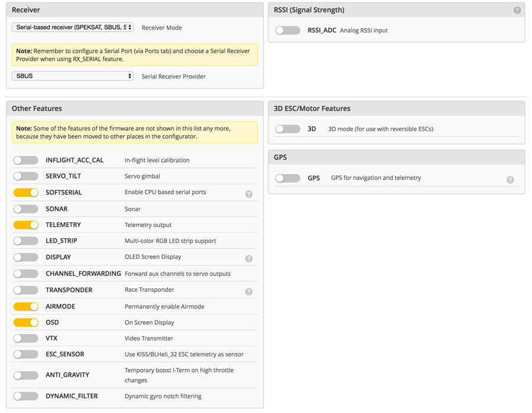Click "Temporary boost I-Term on high throttle changes" text
The width and height of the screenshot is (532, 413).
pyautogui.click(x=179, y=375)
